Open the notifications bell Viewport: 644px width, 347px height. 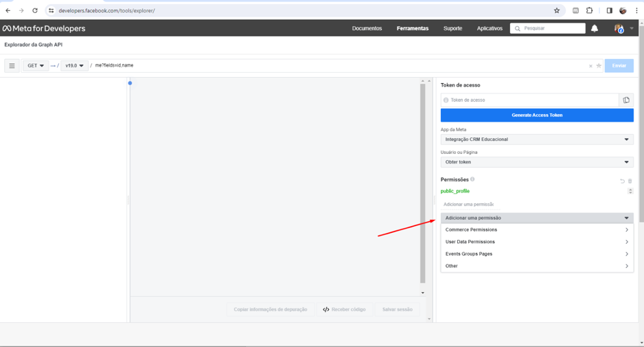(595, 28)
